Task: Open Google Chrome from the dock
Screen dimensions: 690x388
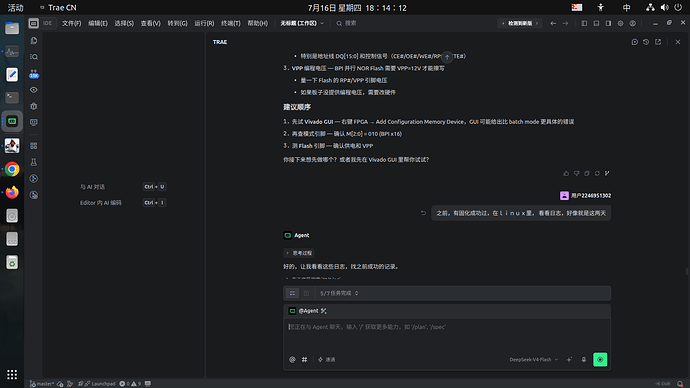Action: coord(12,169)
